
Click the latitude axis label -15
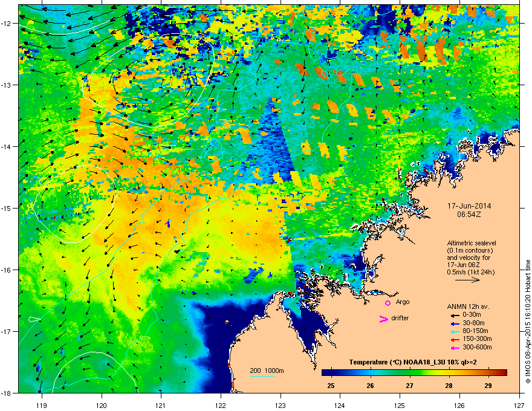pyautogui.click(x=7, y=208)
